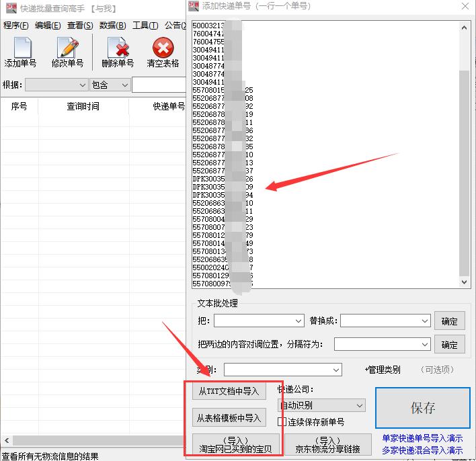Open 单家快递单号导入演示 link
476x461 pixels.
(x=422, y=438)
